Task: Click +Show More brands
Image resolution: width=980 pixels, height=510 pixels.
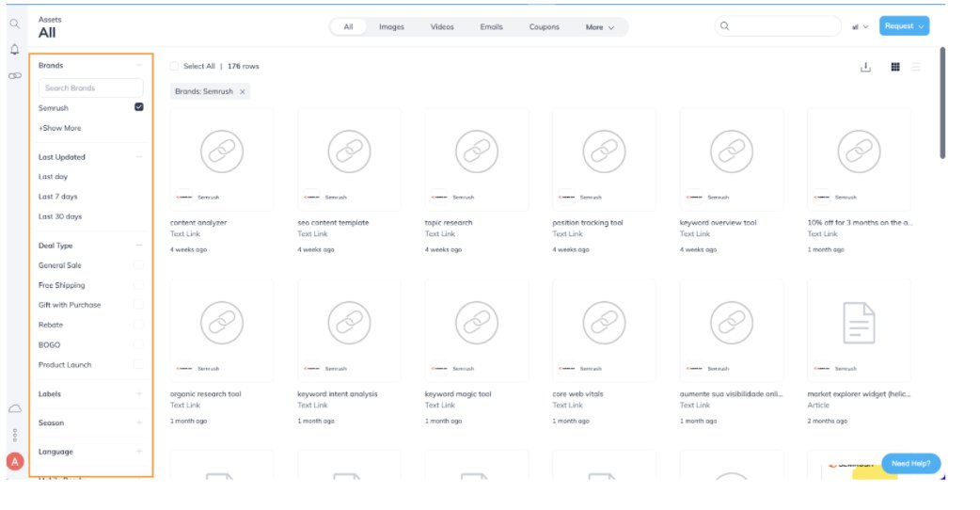Action: 60,128
